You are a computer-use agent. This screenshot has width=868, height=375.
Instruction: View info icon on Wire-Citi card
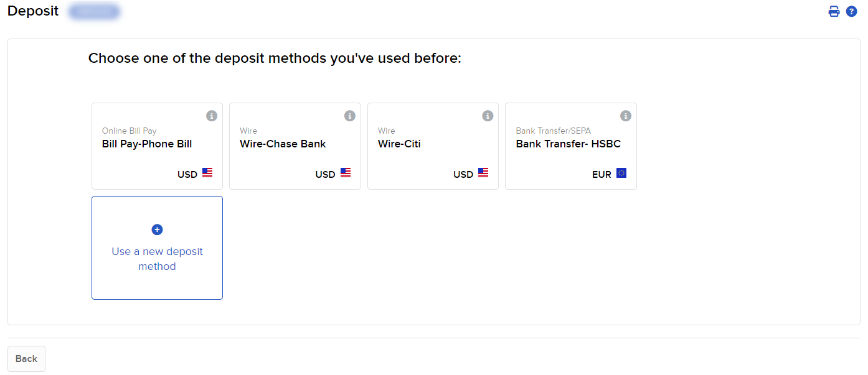point(487,116)
